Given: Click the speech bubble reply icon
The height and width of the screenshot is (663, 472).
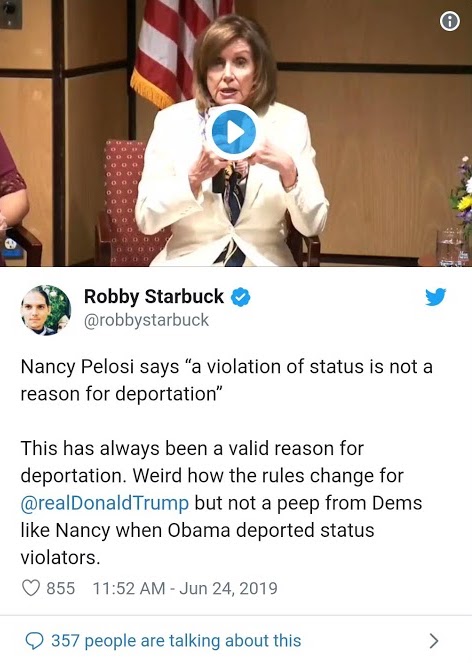Looking at the screenshot, I should pos(34,641).
